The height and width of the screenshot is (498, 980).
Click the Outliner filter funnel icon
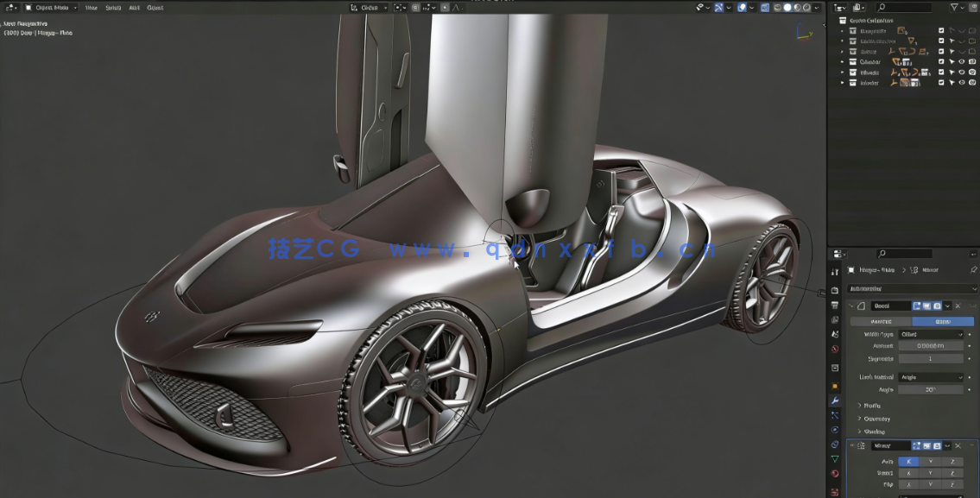pyautogui.click(x=955, y=7)
